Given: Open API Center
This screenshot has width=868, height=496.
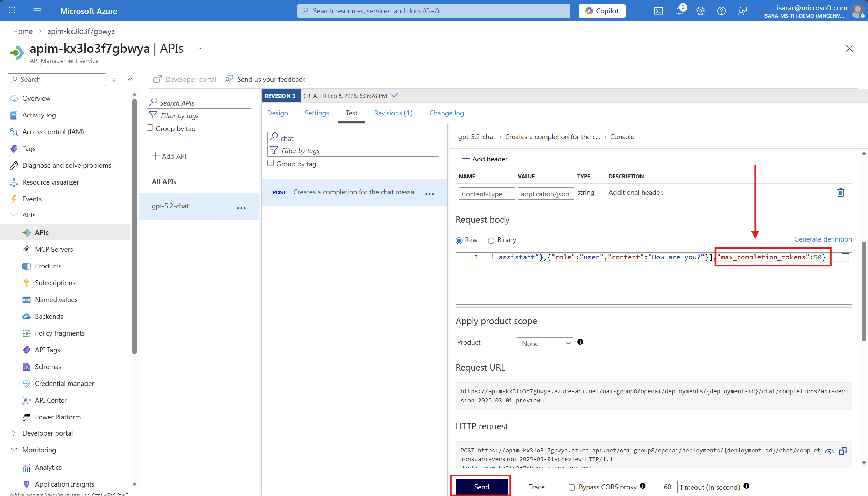Looking at the screenshot, I should (51, 400).
